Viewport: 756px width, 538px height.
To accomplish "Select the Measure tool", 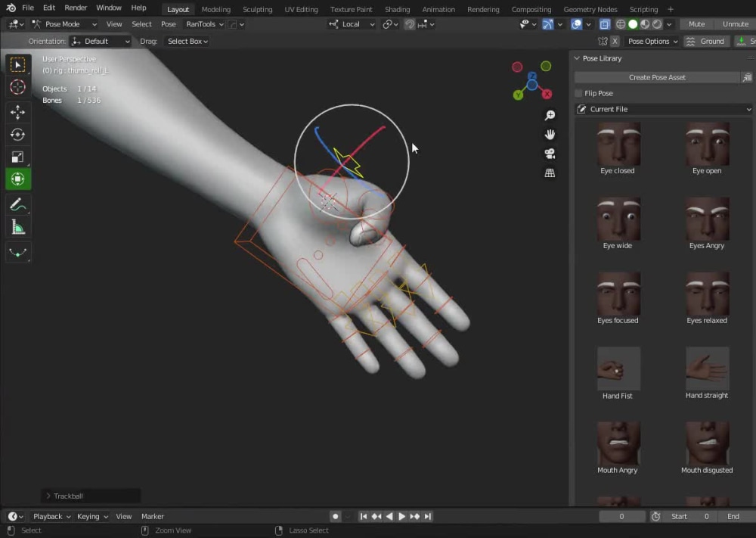I will (x=18, y=226).
